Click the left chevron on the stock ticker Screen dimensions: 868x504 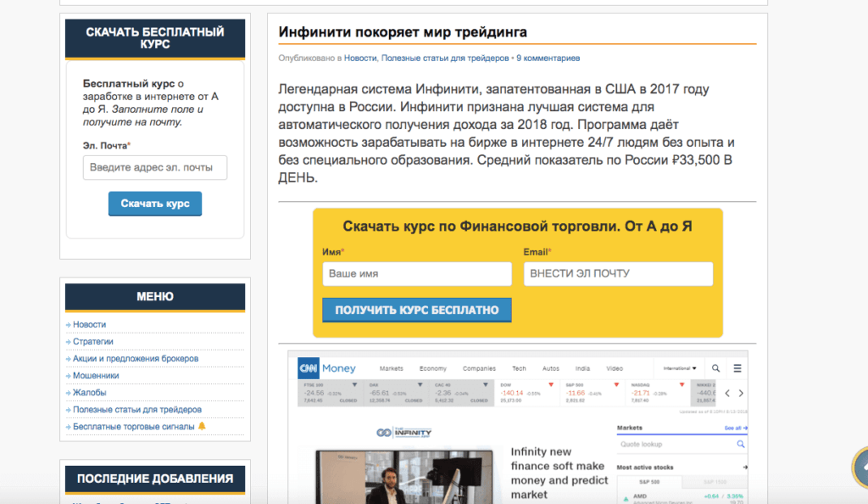pos(727,394)
